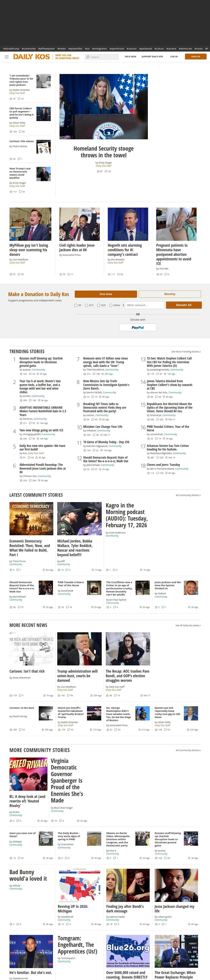Star icon under Pregnant patients Minnesota story
The width and height of the screenshot is (210, 980).
click(x=158, y=274)
